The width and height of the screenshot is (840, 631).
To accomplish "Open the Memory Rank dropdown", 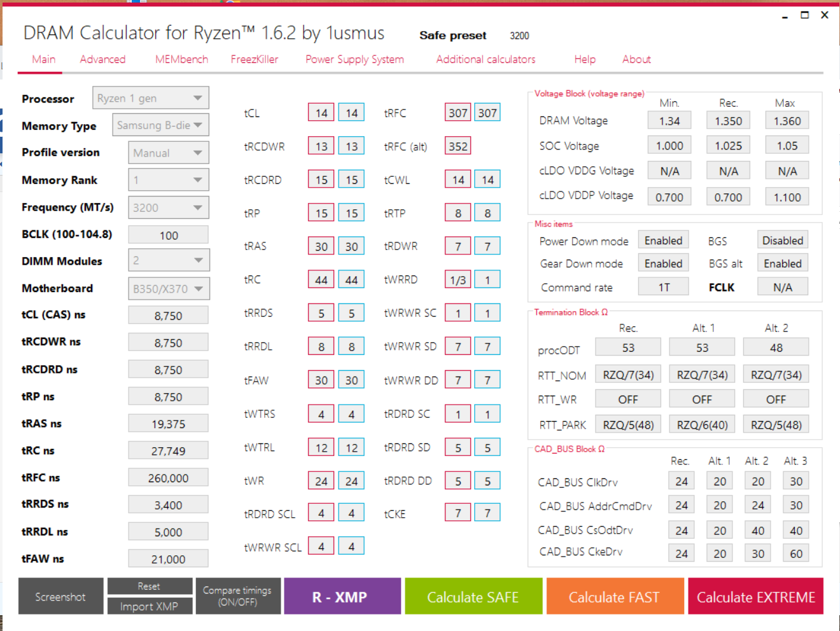I will pos(169,180).
